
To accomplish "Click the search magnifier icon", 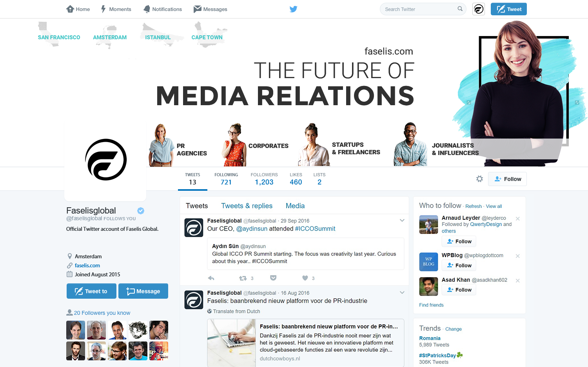I will (460, 9).
